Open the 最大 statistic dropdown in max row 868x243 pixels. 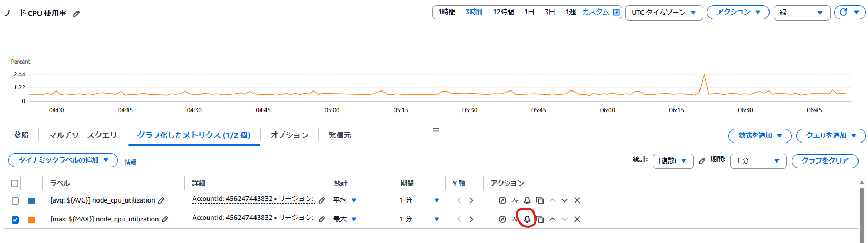[345, 219]
